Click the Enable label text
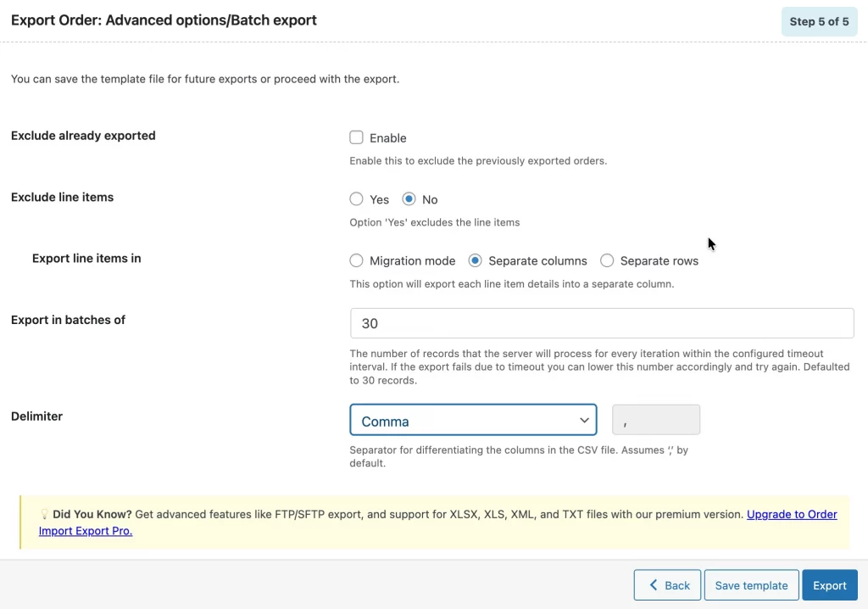The height and width of the screenshot is (609, 868). 388,138
